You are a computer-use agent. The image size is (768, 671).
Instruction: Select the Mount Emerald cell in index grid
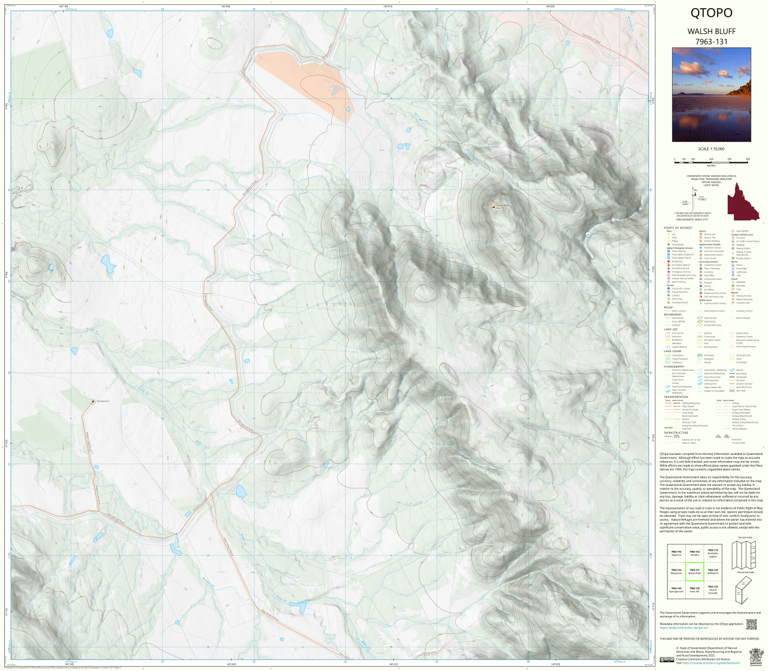(713, 590)
